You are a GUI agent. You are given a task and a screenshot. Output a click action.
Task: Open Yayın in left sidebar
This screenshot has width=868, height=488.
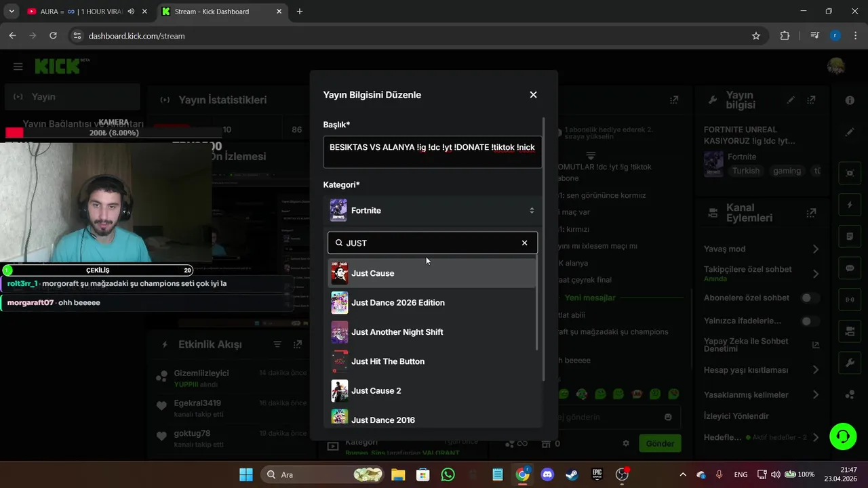point(72,97)
